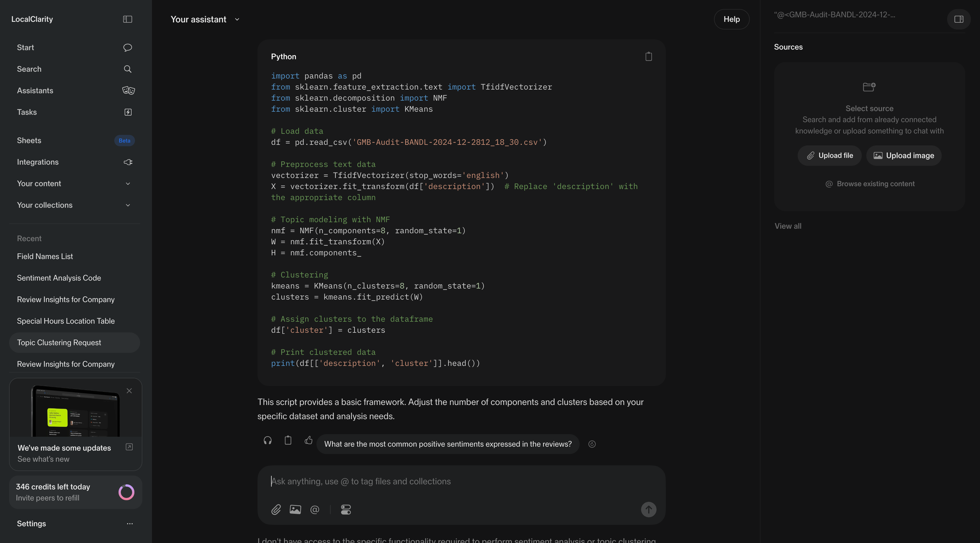The width and height of the screenshot is (980, 543).
Task: Copy the Python code block
Action: click(649, 57)
